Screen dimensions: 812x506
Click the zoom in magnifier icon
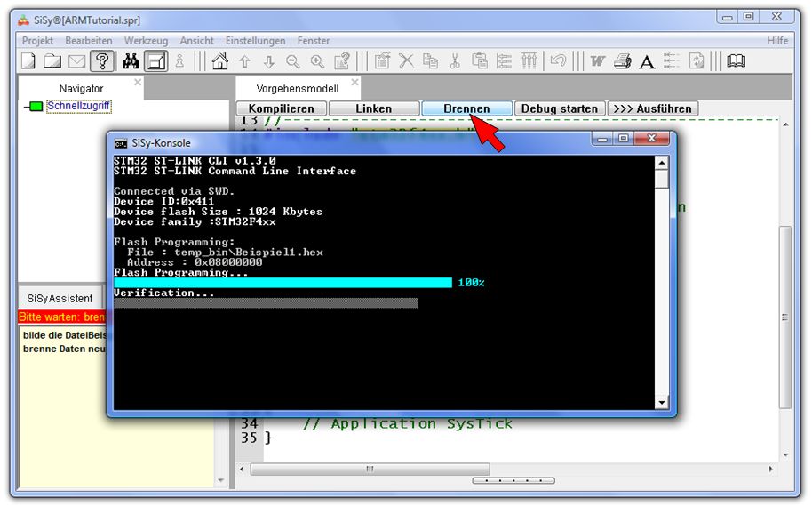point(317,60)
